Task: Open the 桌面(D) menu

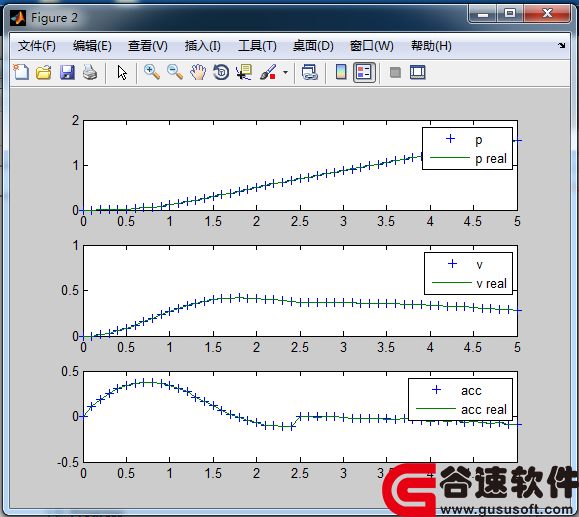Action: point(313,46)
